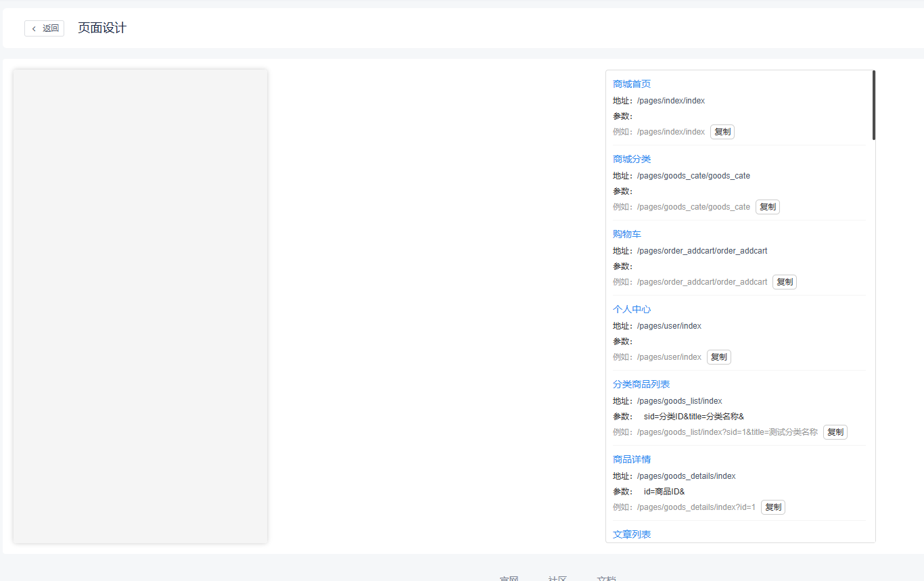Image resolution: width=924 pixels, height=581 pixels.
Task: Click the 返回 back button
Action: pos(44,28)
